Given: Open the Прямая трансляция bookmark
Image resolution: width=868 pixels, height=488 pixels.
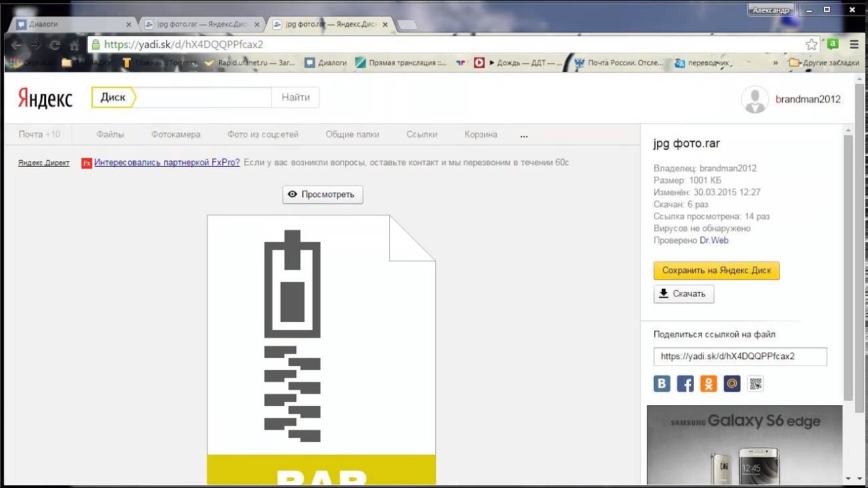Looking at the screenshot, I should 401,62.
